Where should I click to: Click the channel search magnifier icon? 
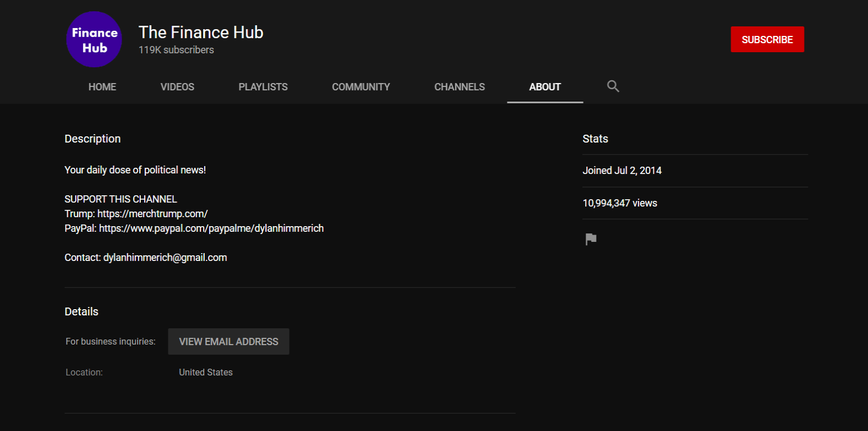(x=613, y=86)
